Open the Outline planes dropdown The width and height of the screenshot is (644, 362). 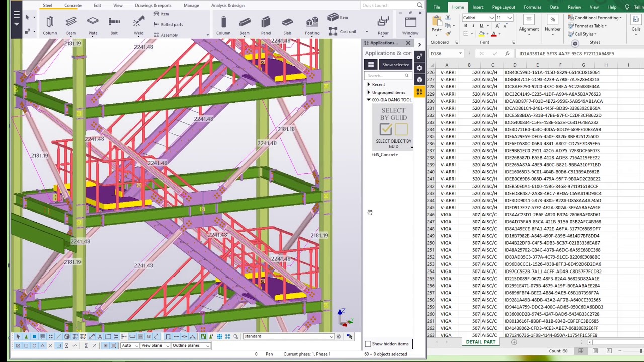click(207, 345)
